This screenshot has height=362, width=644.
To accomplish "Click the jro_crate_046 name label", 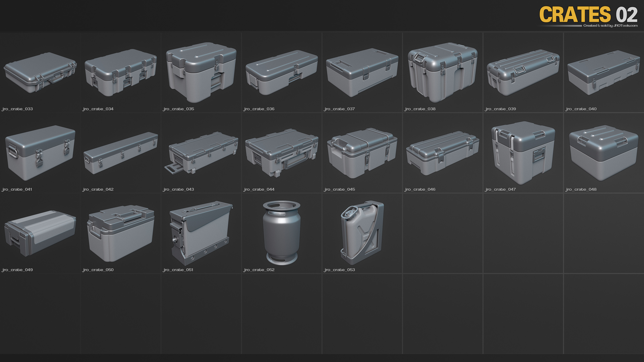I will click(420, 189).
